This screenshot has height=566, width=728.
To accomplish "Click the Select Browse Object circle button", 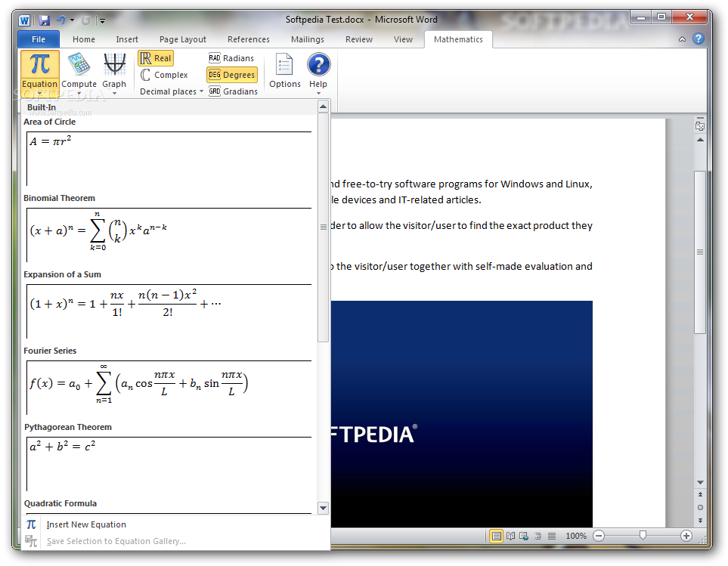I will coord(700,508).
